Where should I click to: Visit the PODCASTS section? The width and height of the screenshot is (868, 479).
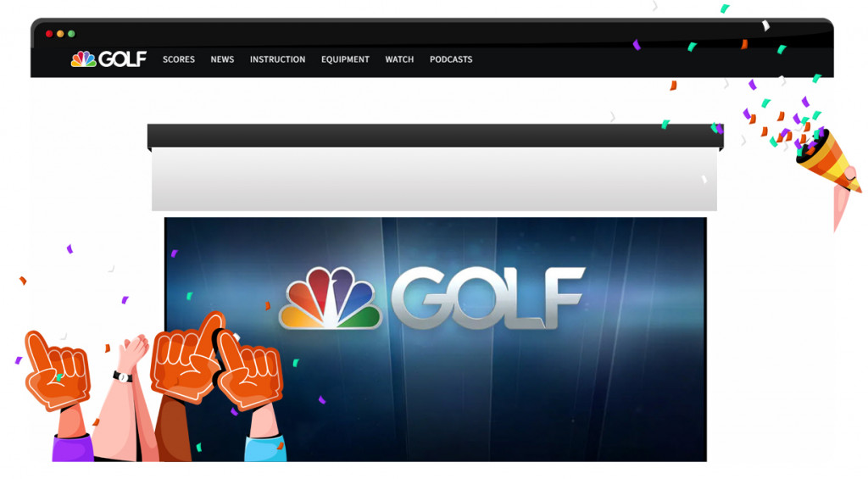pos(451,59)
